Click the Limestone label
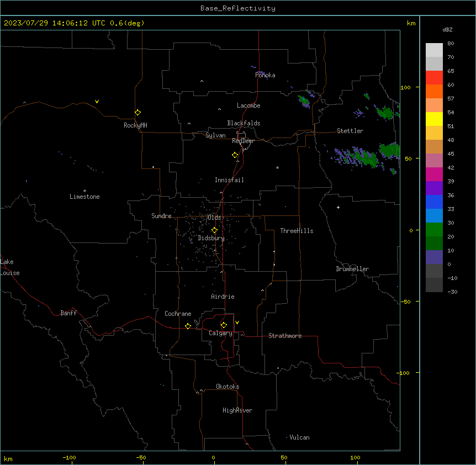Screen dimensions: 476x465 point(84,197)
